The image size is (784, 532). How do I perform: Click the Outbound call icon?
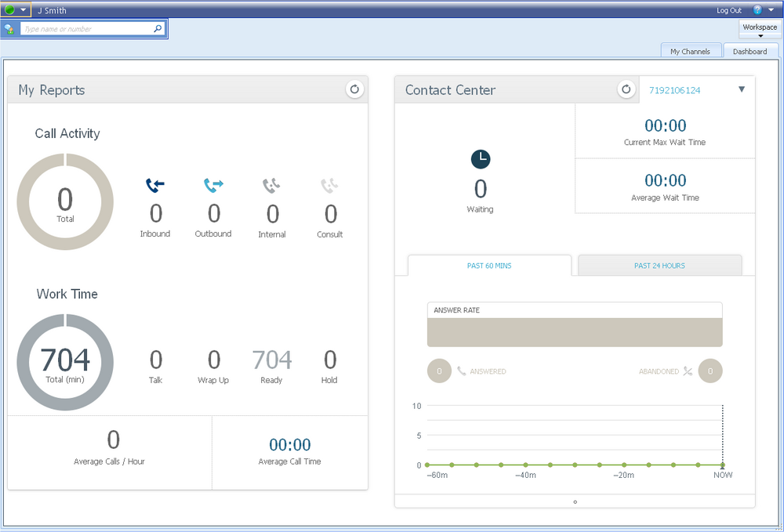coord(213,186)
